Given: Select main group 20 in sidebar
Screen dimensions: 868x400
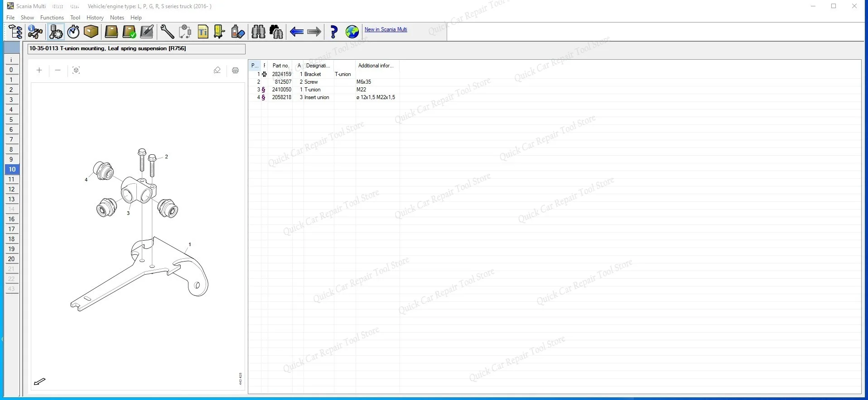Looking at the screenshot, I should [12, 259].
